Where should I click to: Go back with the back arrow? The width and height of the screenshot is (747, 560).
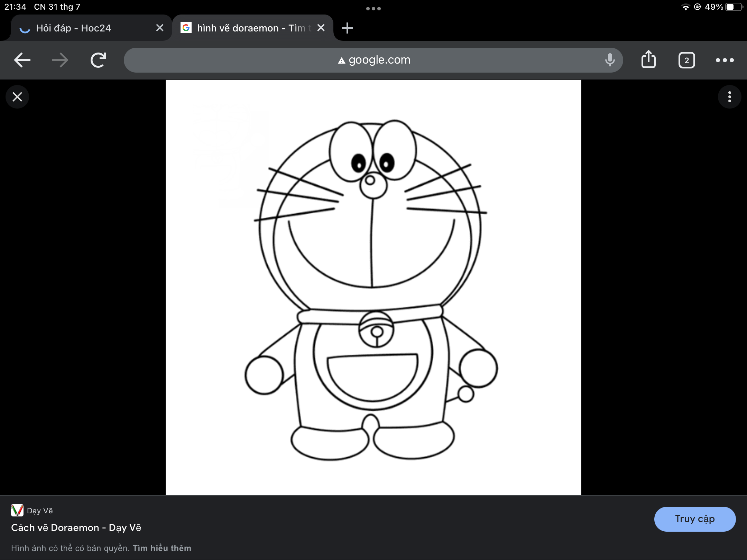(x=22, y=60)
